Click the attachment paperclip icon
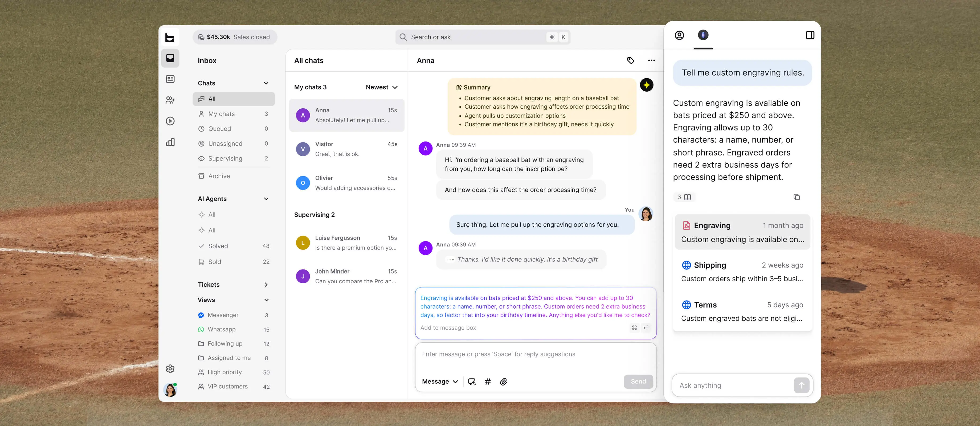 (x=503, y=382)
